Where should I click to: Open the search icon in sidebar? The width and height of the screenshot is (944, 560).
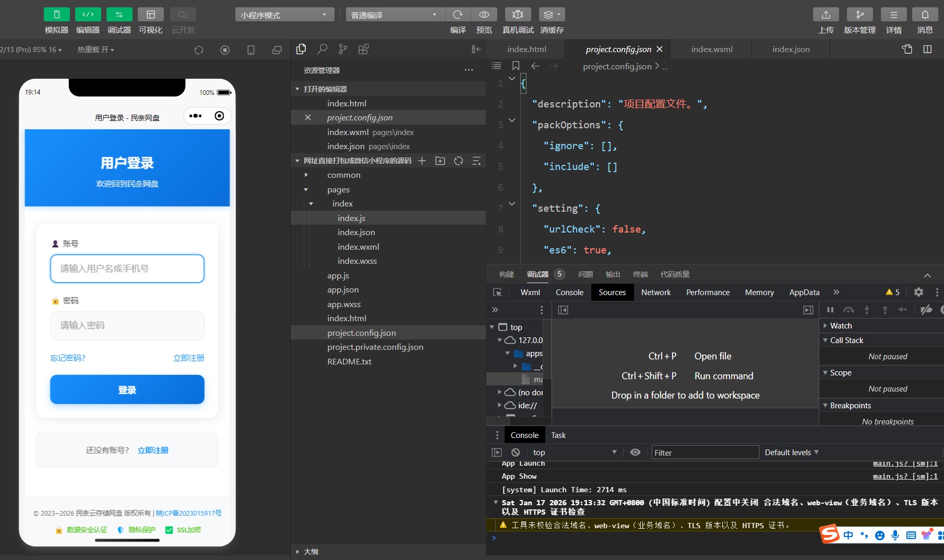click(322, 49)
